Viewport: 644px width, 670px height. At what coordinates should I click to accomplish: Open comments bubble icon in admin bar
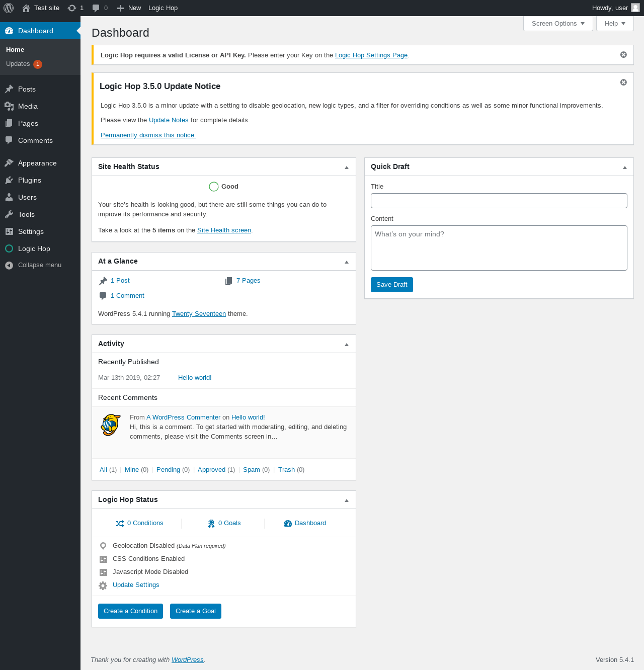pos(96,8)
